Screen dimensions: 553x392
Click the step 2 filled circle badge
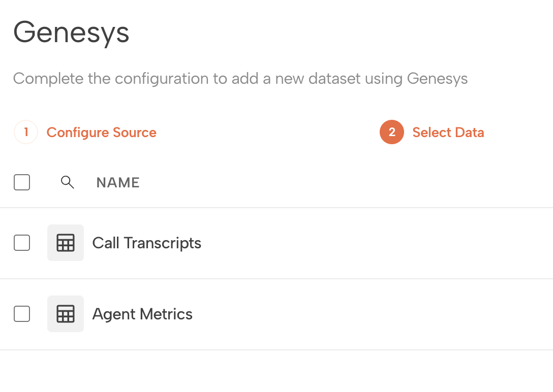[391, 133]
